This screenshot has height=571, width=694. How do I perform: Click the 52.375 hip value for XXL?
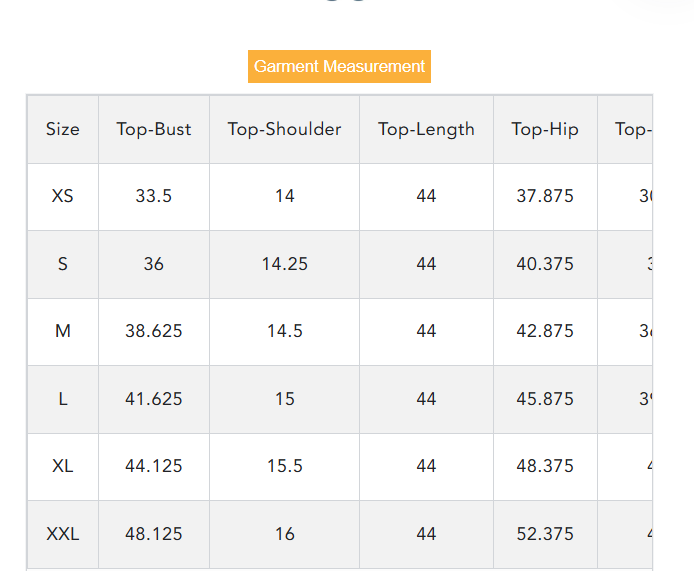point(545,534)
